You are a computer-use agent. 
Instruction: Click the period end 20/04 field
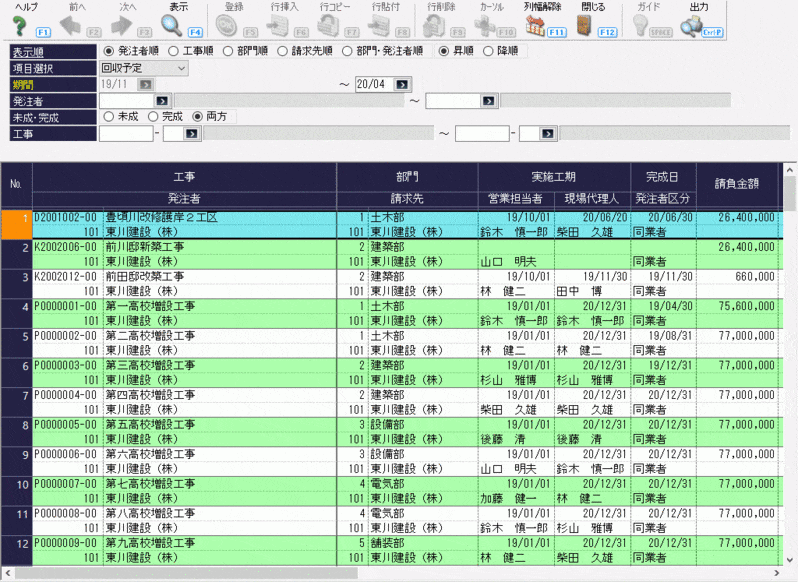[375, 84]
